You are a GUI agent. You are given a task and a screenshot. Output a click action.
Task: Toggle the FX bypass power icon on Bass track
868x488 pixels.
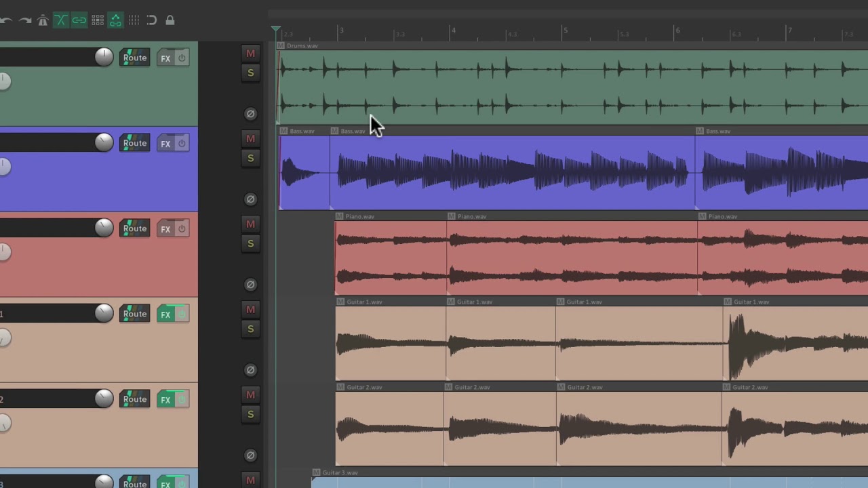182,144
